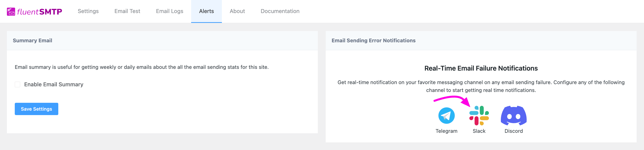Image resolution: width=644 pixels, height=150 pixels.
Task: Click the Slack label text
Action: 479,131
